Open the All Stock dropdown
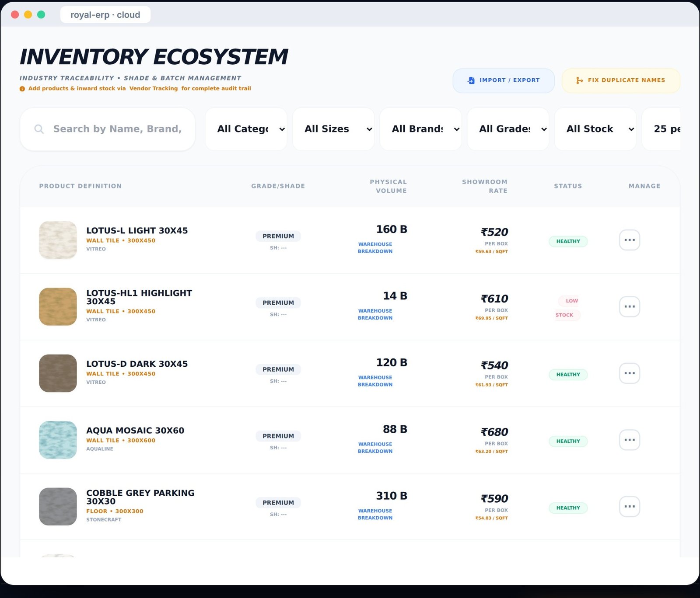 [595, 129]
